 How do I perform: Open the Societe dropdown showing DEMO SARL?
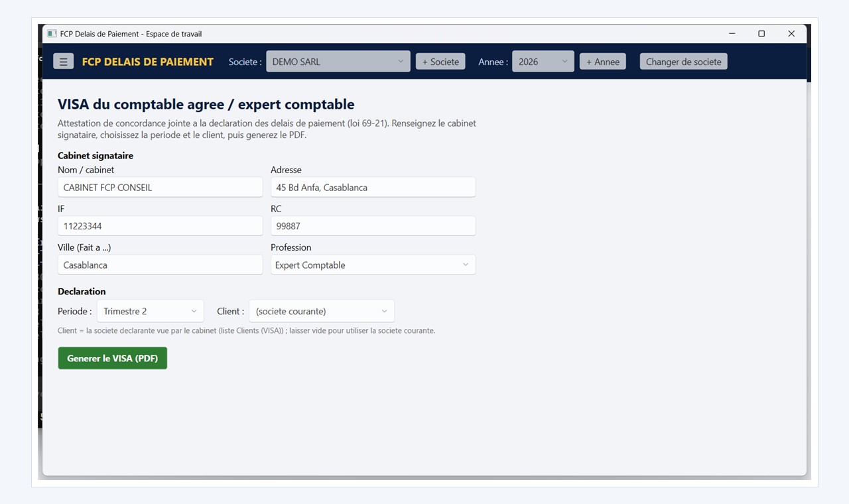point(338,62)
